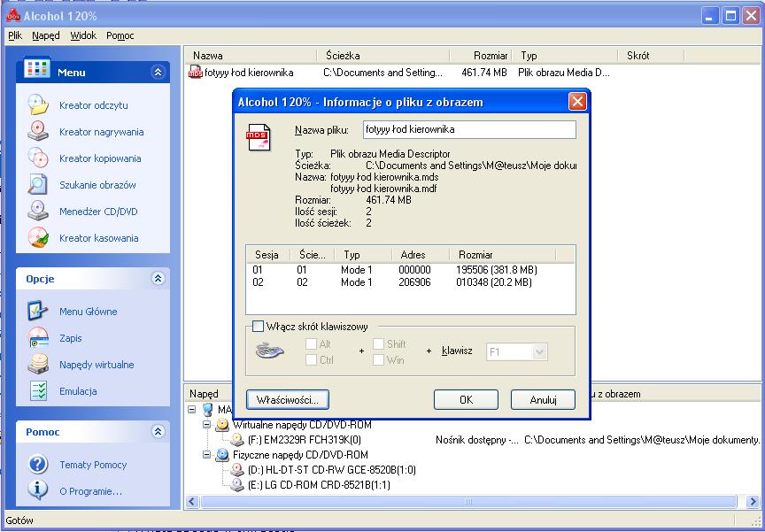This screenshot has height=532, width=765.
Task: Select session 02 row in dialog
Action: pyautogui.click(x=410, y=282)
